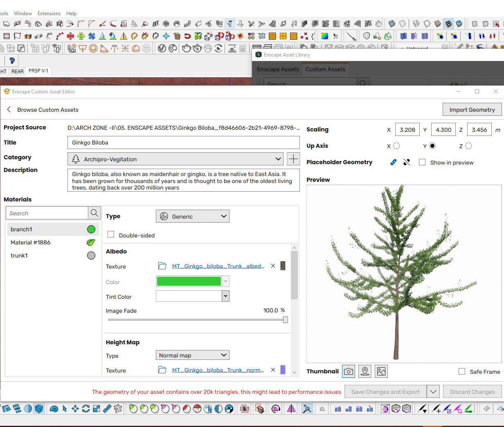Select X as the Up Axis
Image resolution: width=504 pixels, height=427 pixels.
pyautogui.click(x=396, y=146)
